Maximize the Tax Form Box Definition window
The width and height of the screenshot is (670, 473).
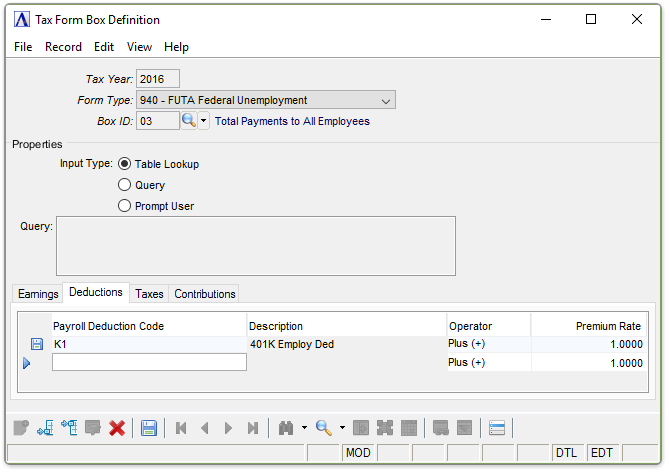tap(591, 20)
